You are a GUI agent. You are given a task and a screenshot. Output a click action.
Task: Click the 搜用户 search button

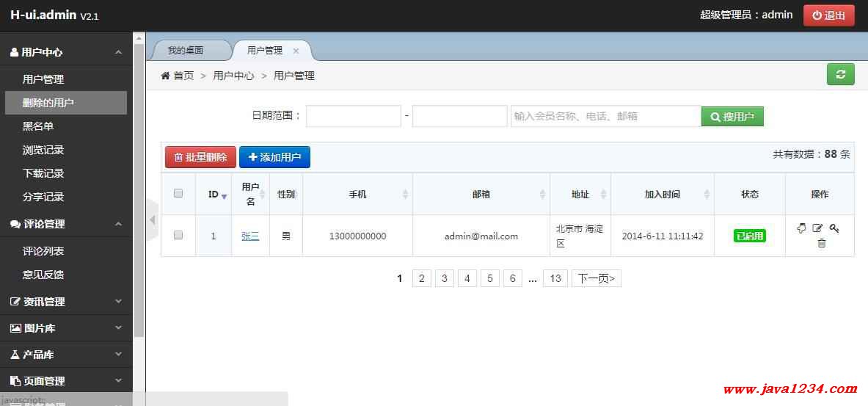(732, 117)
